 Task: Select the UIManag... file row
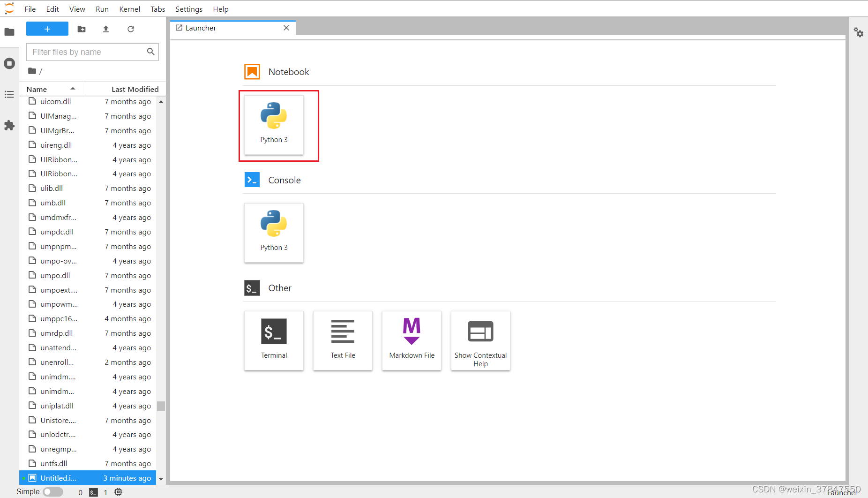[88, 116]
